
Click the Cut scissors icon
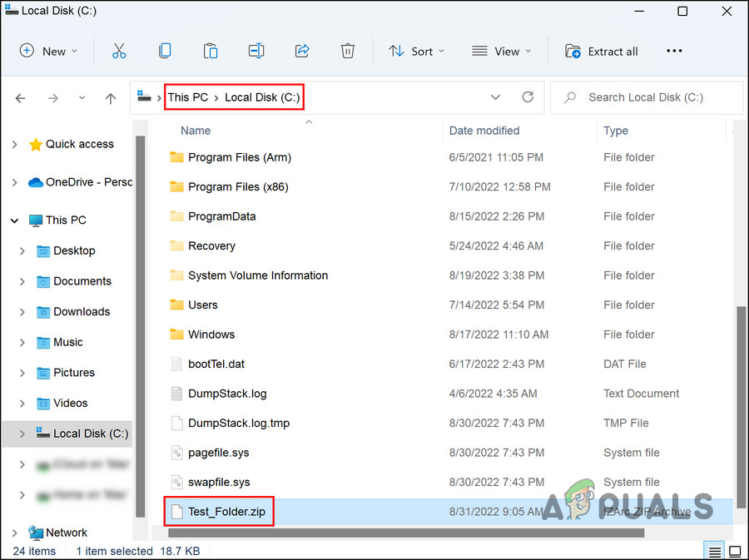pyautogui.click(x=119, y=51)
